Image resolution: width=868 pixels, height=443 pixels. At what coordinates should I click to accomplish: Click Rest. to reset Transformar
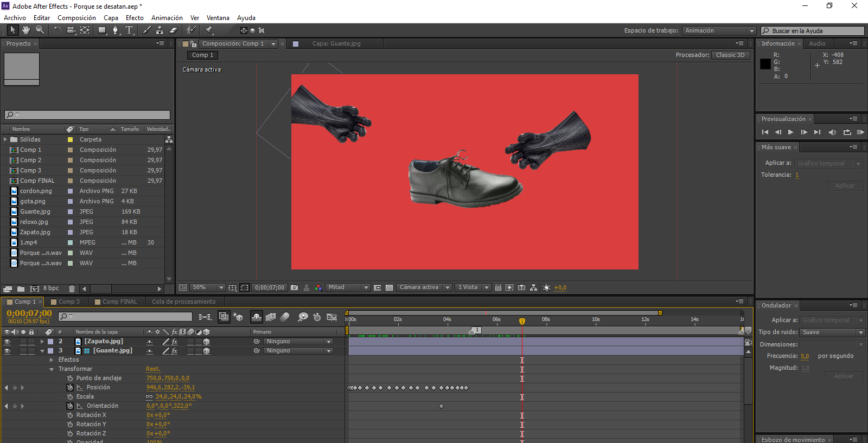pos(153,369)
